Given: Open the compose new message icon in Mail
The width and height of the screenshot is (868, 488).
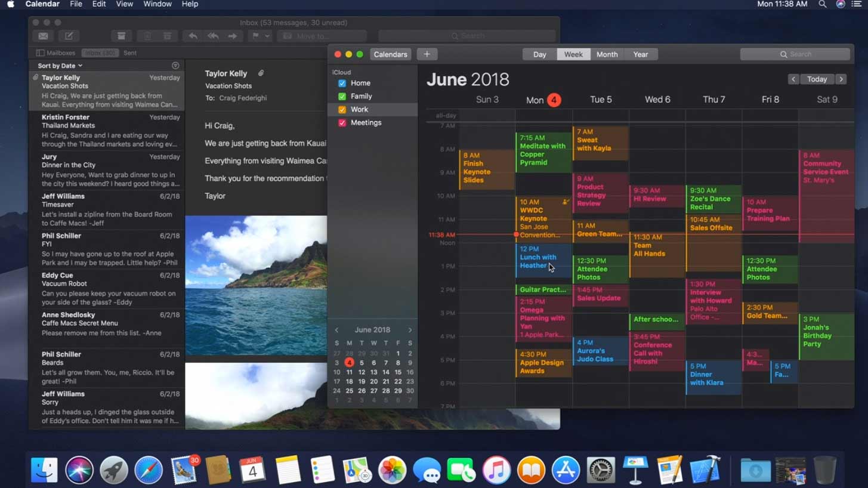Looking at the screenshot, I should coord(70,35).
